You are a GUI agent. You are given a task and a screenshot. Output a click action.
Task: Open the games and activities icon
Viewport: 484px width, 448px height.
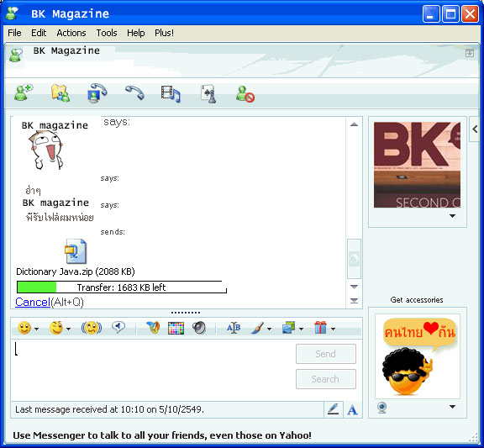coord(208,93)
